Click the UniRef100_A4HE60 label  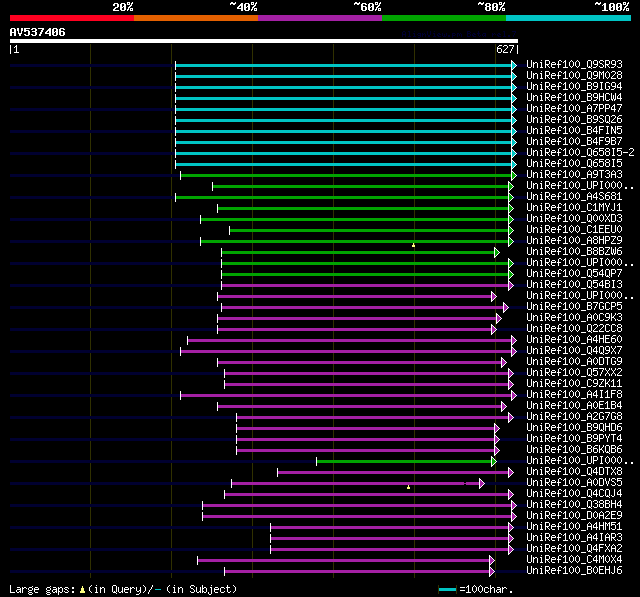point(574,340)
